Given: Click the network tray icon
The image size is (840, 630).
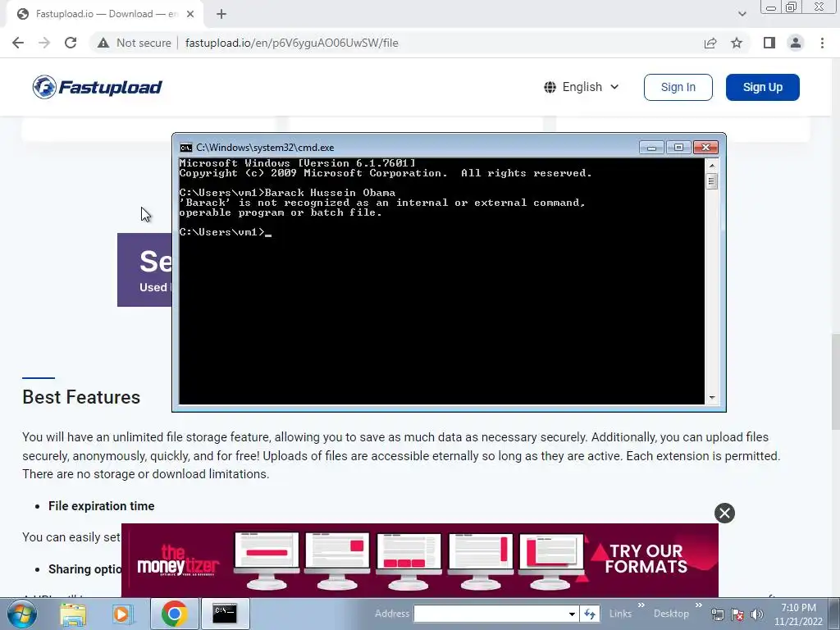Looking at the screenshot, I should (x=717, y=614).
